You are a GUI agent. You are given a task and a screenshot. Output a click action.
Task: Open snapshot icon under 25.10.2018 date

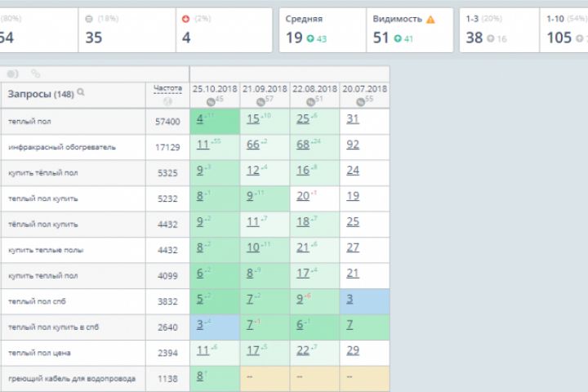tap(211, 101)
